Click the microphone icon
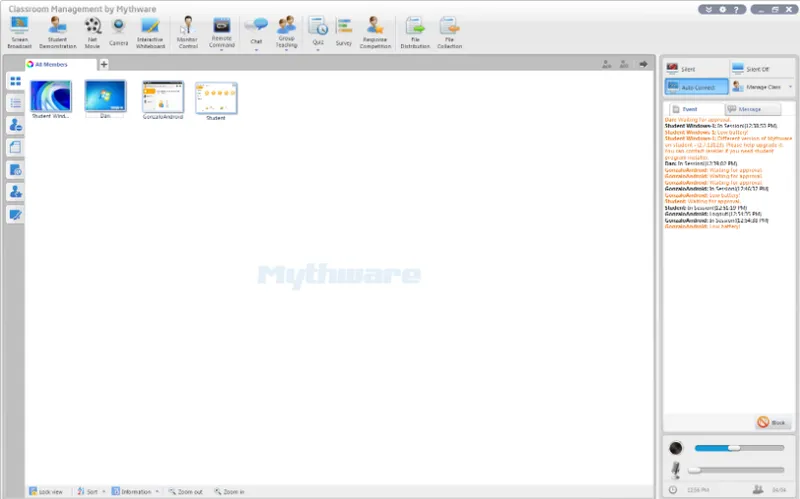 click(x=676, y=470)
